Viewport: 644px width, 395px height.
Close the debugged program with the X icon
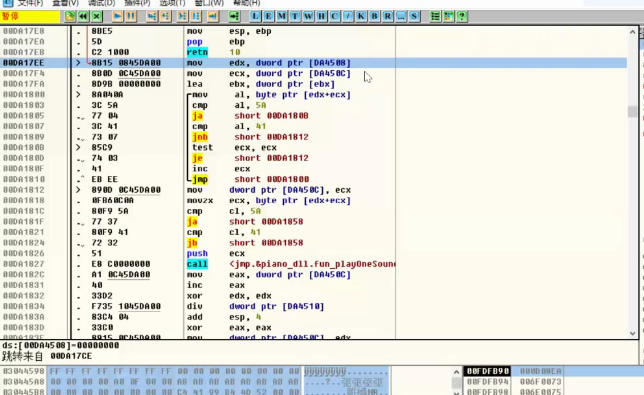point(97,16)
